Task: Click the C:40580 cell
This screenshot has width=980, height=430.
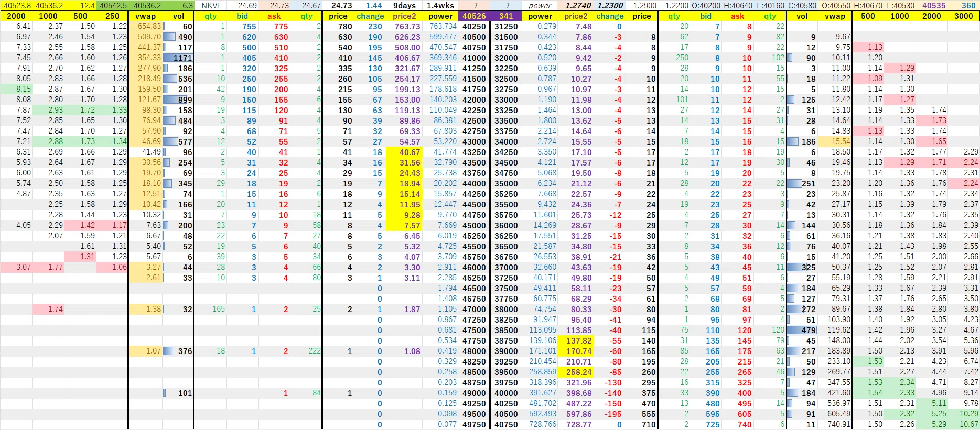Action: click(x=803, y=6)
